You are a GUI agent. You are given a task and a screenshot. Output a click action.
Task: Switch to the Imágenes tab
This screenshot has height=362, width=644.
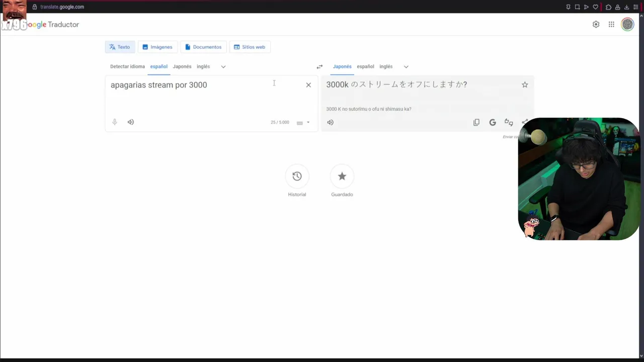(x=157, y=47)
